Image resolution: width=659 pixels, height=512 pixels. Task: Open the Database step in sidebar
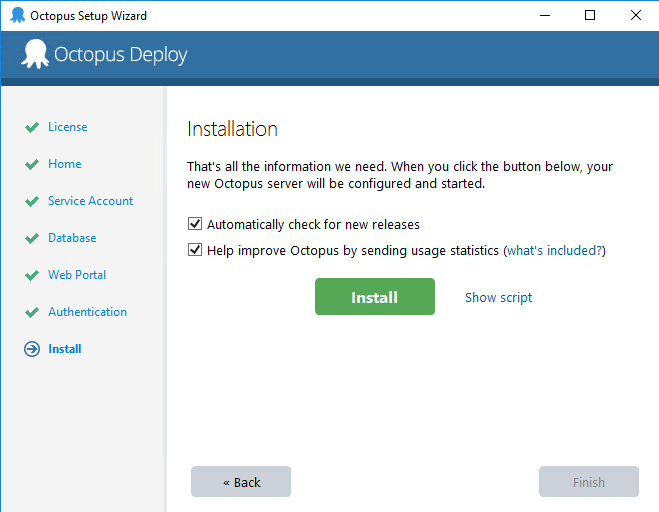coord(72,238)
